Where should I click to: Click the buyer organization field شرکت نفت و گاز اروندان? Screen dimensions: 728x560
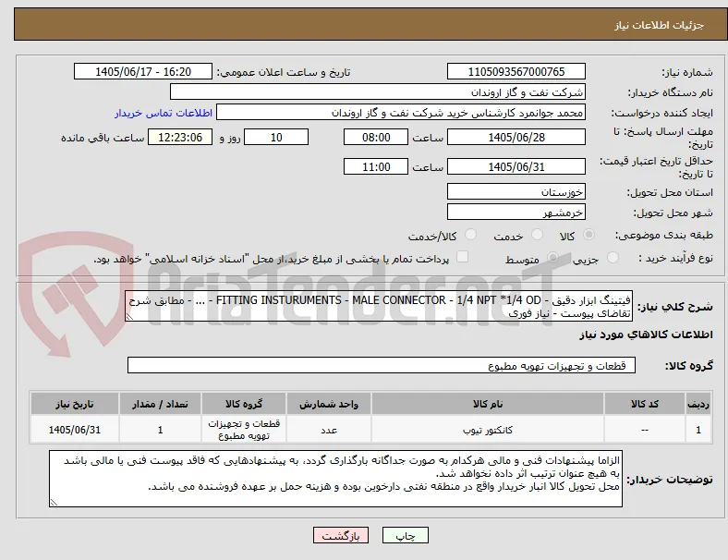(x=378, y=91)
